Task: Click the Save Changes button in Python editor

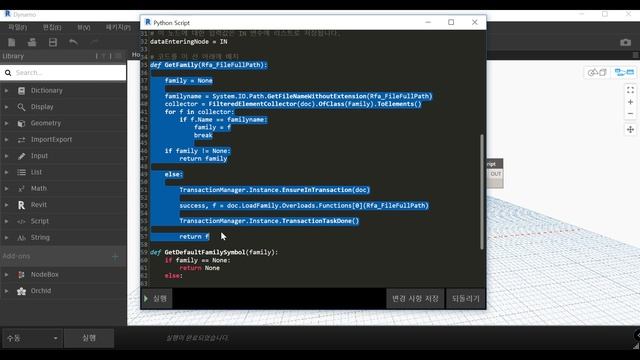Action: point(415,299)
